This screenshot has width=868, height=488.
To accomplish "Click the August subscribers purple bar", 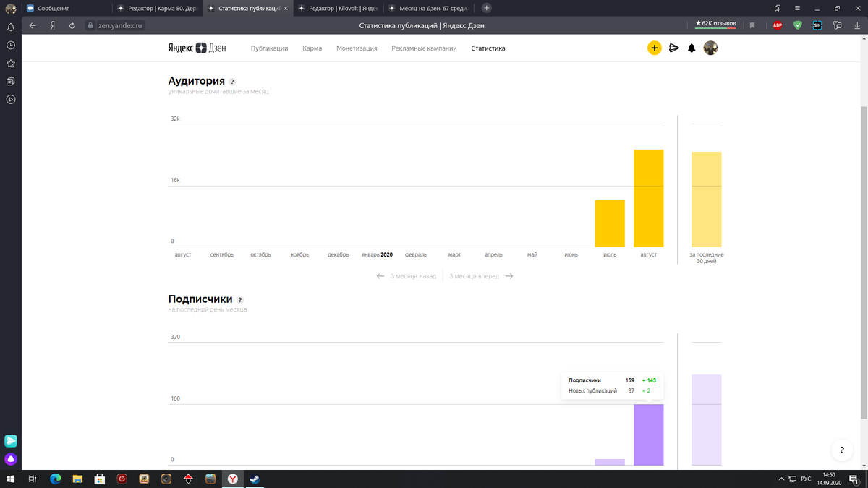I will tap(649, 435).
